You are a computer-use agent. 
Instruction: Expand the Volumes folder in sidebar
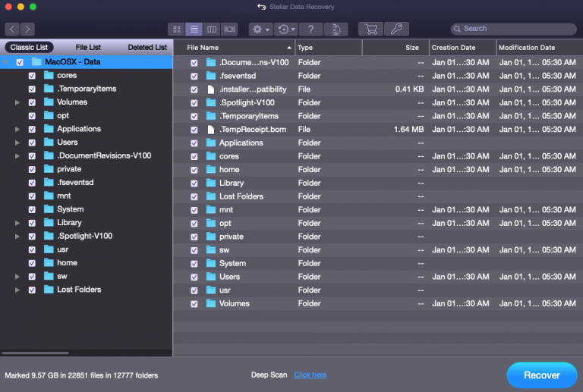[17, 102]
